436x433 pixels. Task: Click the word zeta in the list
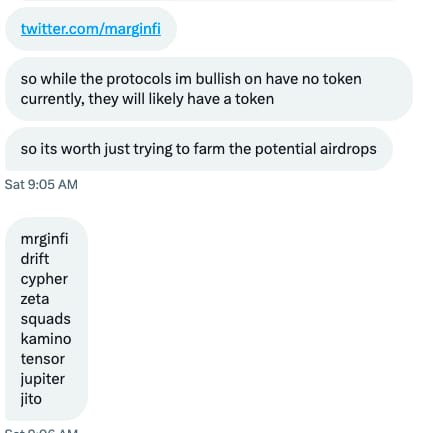coord(35,299)
